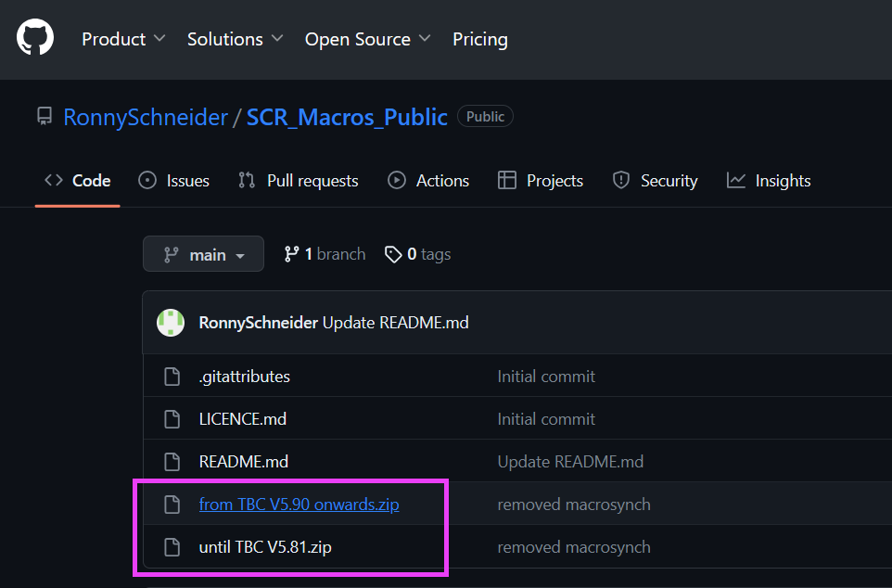Go to the Actions tab

(x=428, y=181)
